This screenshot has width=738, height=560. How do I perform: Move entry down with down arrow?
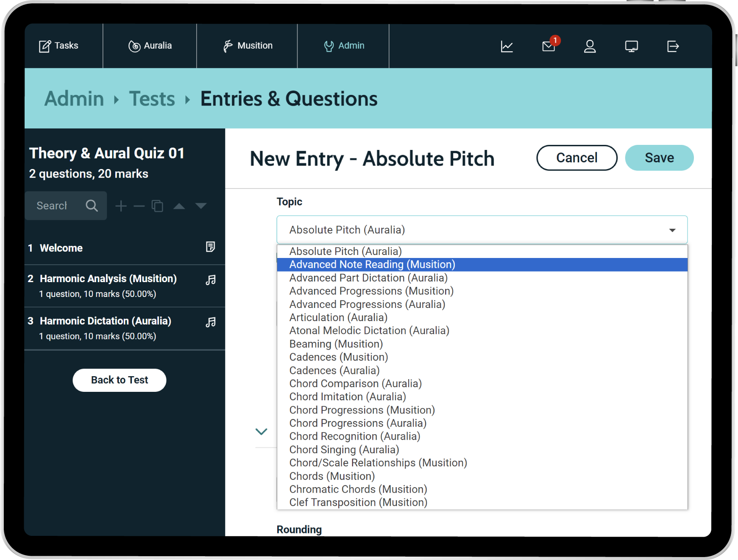201,206
